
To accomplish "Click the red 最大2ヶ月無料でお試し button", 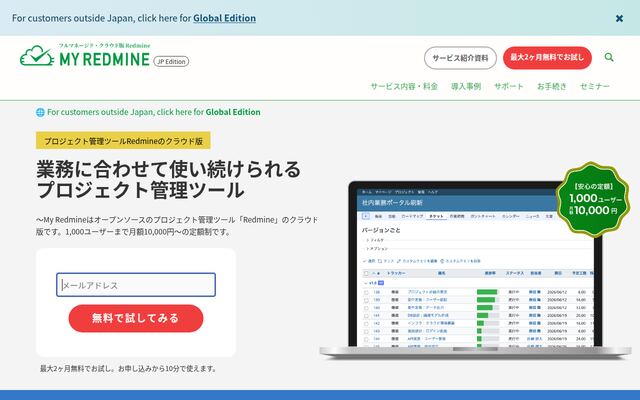I will 547,58.
